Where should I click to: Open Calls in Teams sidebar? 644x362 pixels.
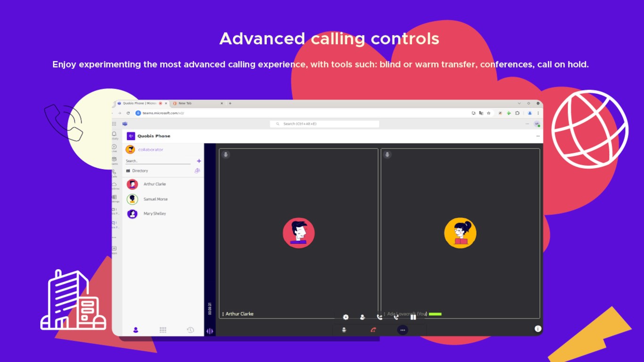point(115,173)
